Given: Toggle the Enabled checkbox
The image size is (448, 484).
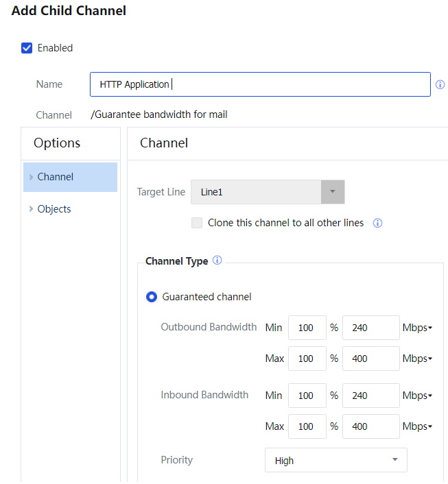Looking at the screenshot, I should 27,48.
